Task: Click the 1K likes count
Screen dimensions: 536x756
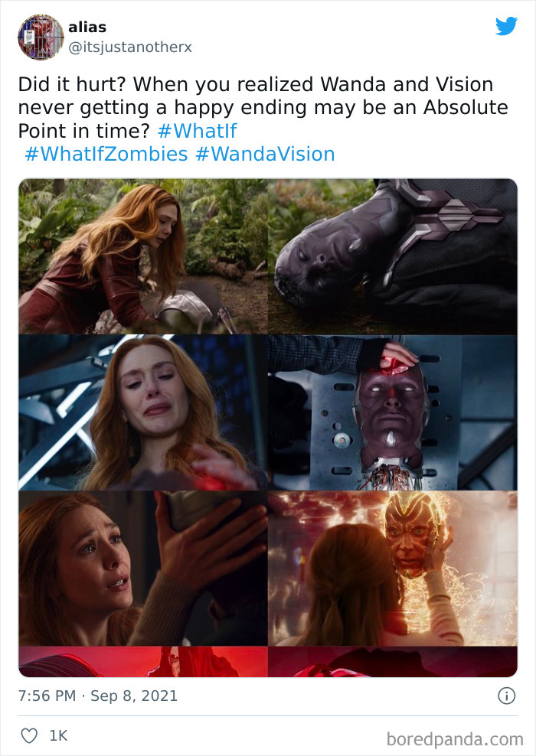Action: coord(58,736)
